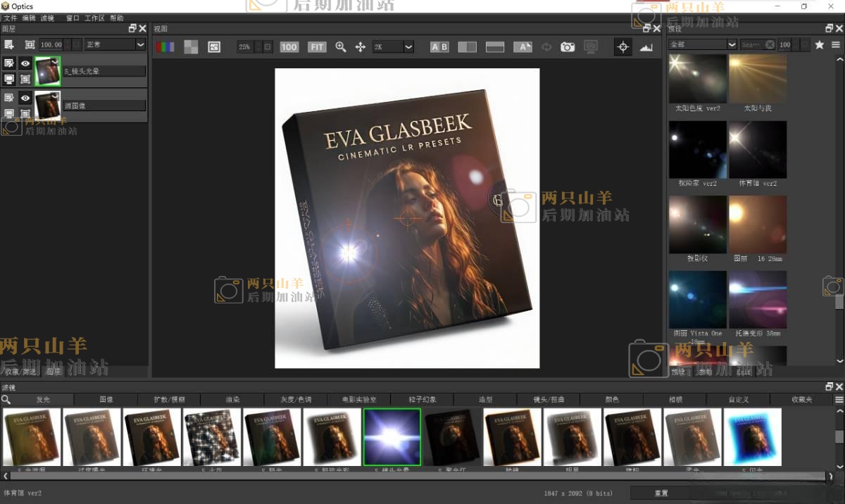Enable A/B side-by-side comparison view
The image size is (845, 504).
(439, 47)
